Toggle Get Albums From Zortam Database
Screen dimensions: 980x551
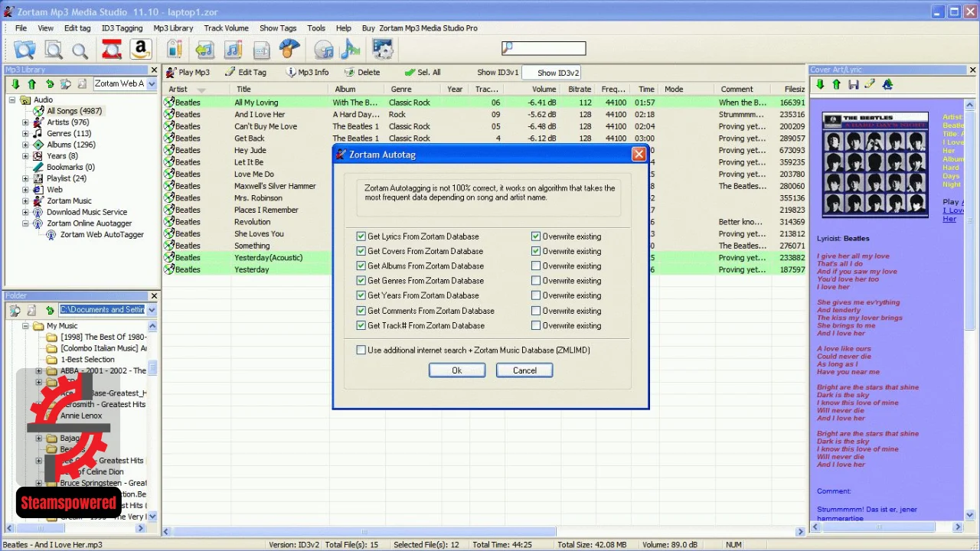click(x=361, y=266)
